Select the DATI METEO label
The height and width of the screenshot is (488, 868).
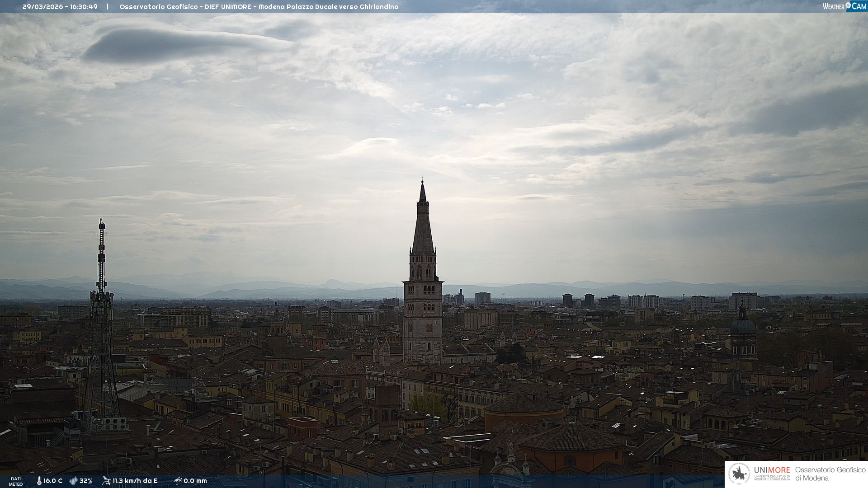coord(16,481)
